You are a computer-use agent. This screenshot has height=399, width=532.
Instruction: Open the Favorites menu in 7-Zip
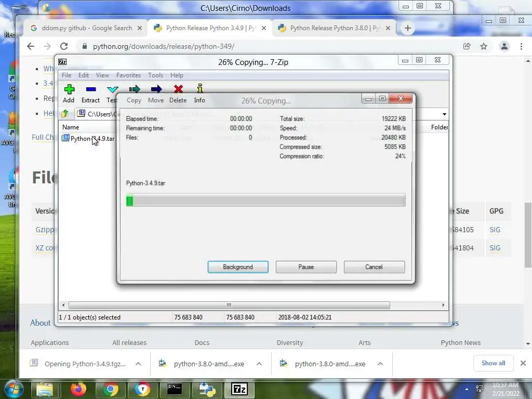click(128, 75)
